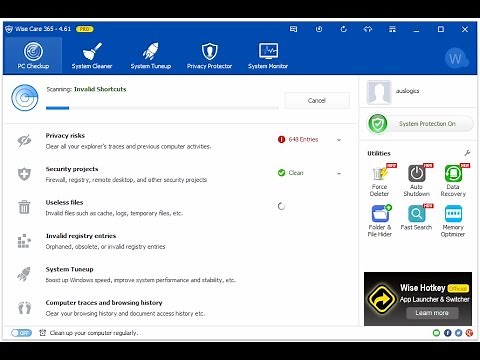Open the menu icon in title bar
The image size is (480, 360).
pyautogui.click(x=392, y=29)
